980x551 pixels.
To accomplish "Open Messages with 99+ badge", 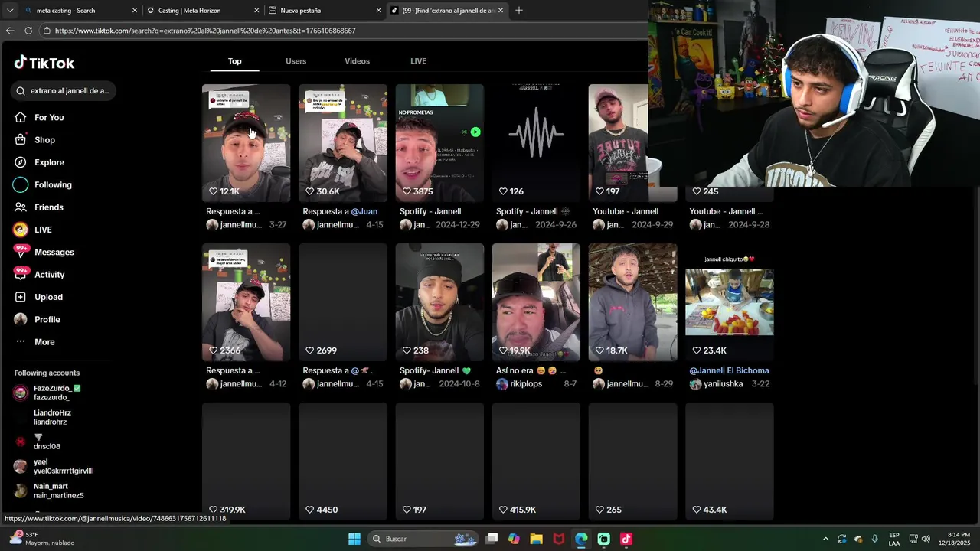I will [54, 252].
